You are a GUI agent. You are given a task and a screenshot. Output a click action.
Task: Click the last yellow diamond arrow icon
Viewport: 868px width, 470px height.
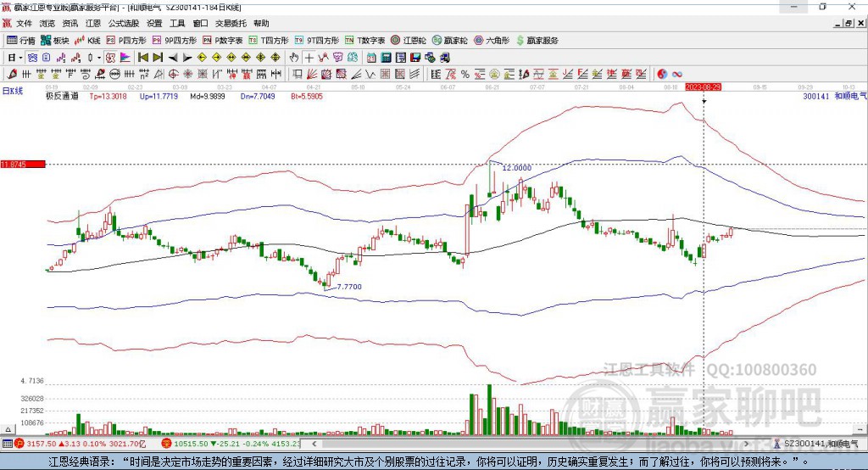tap(275, 58)
